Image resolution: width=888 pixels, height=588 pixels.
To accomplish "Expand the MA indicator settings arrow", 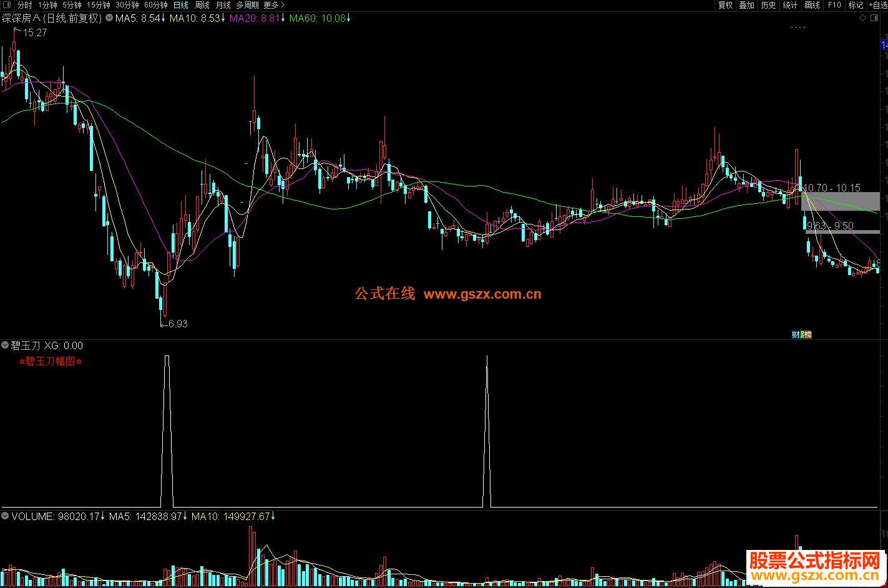I will 109,18.
